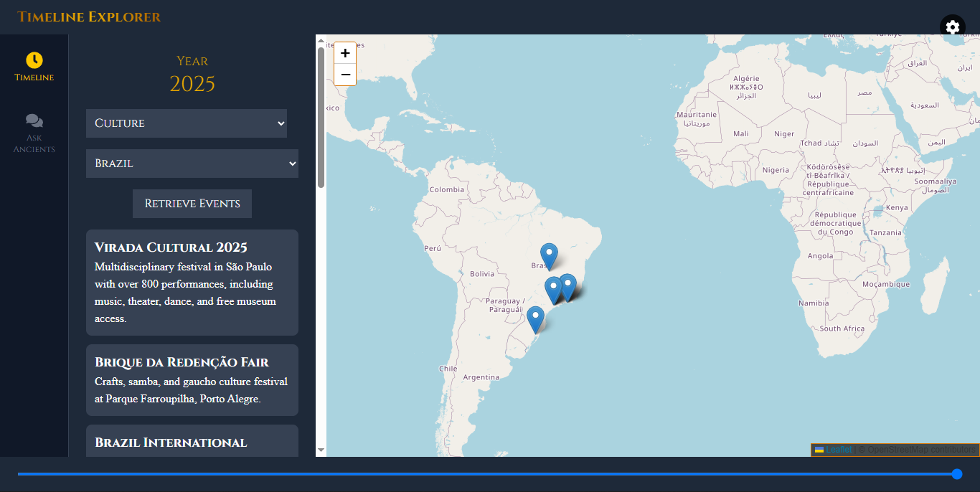Zoom in on the map

345,53
